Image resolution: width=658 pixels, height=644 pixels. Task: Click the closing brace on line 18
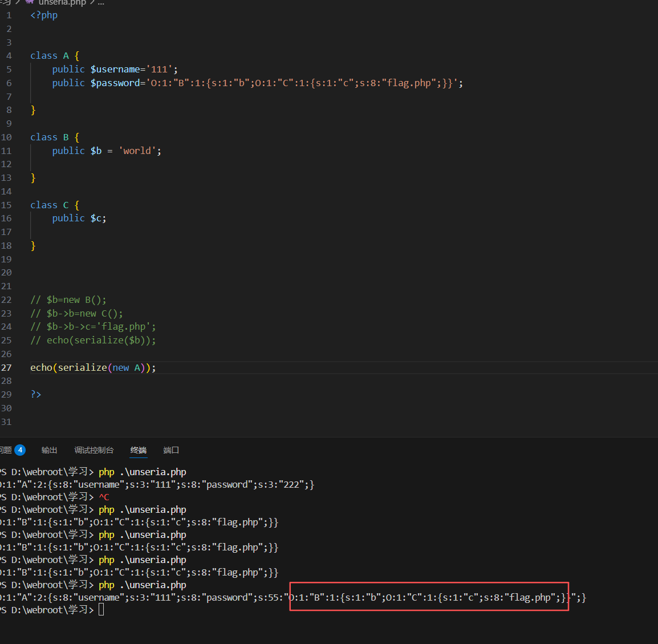coord(33,246)
